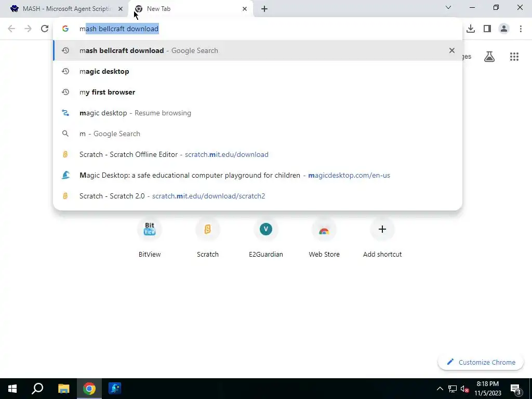The width and height of the screenshot is (532, 399).
Task: Open the E2Guardian shortcut tile
Action: point(265,236)
